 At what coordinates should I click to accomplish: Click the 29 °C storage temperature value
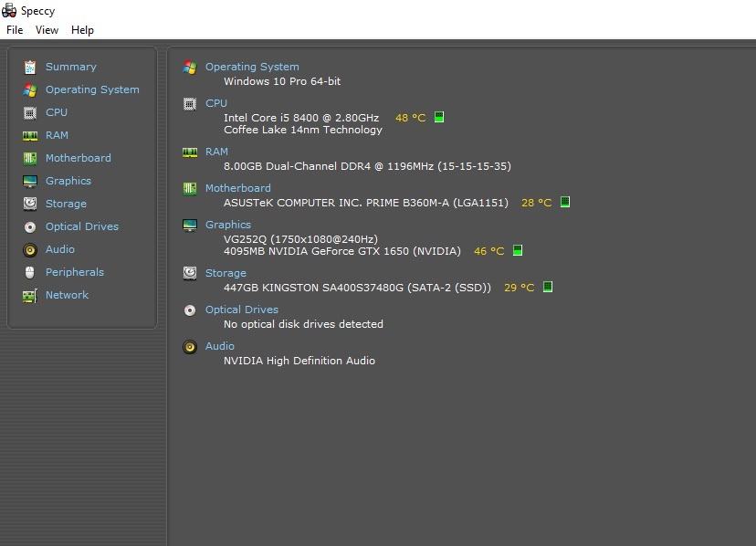pos(519,288)
